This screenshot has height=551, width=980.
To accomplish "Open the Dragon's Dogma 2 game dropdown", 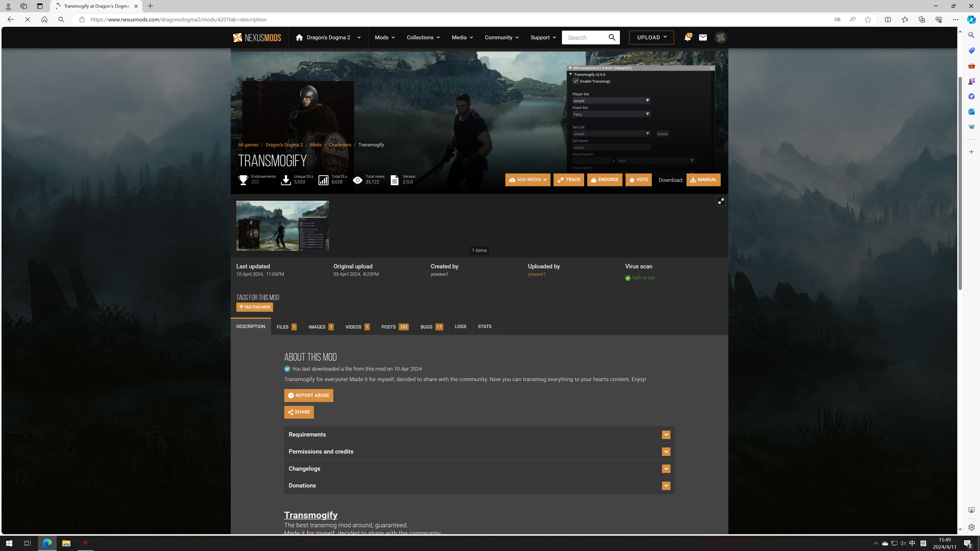I will (x=328, y=37).
